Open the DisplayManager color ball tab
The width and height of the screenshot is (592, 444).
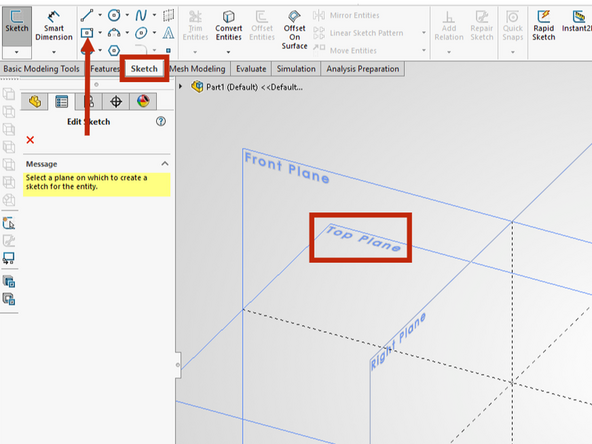[x=143, y=101]
